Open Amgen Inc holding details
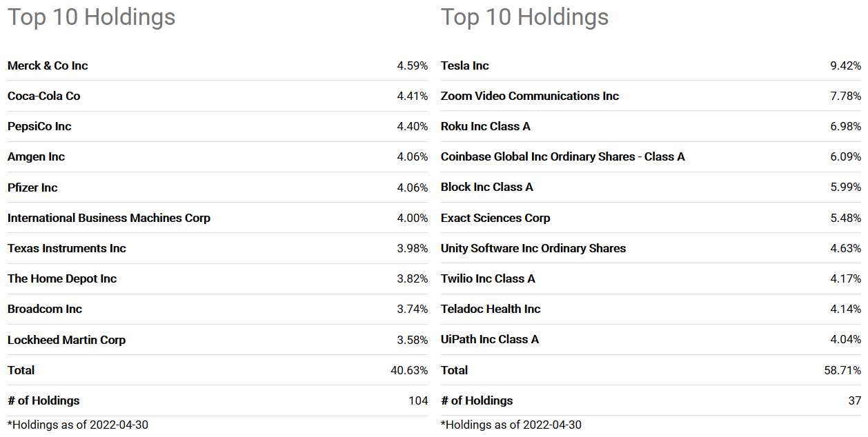 click(36, 156)
